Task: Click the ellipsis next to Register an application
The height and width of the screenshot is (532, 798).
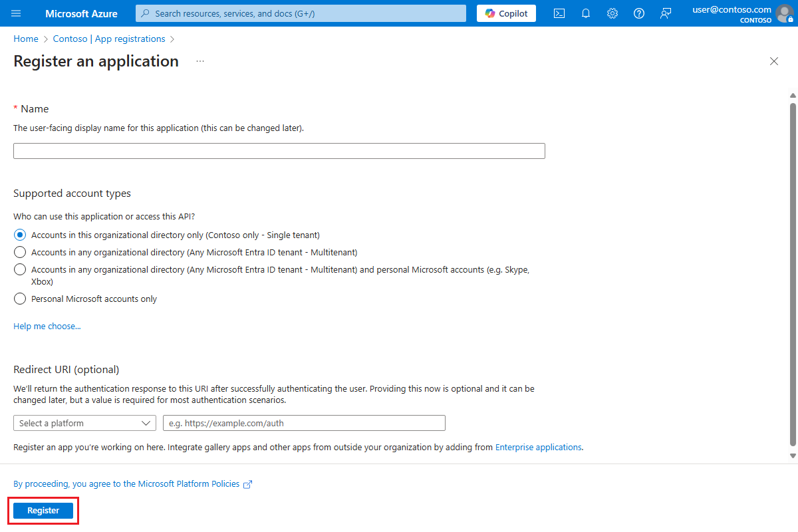Action: point(200,61)
